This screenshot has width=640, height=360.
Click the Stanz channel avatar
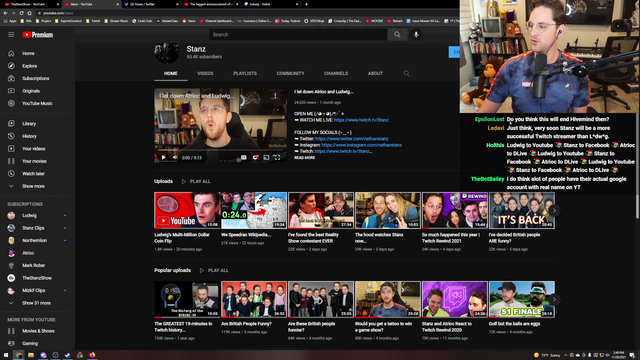[x=167, y=53]
